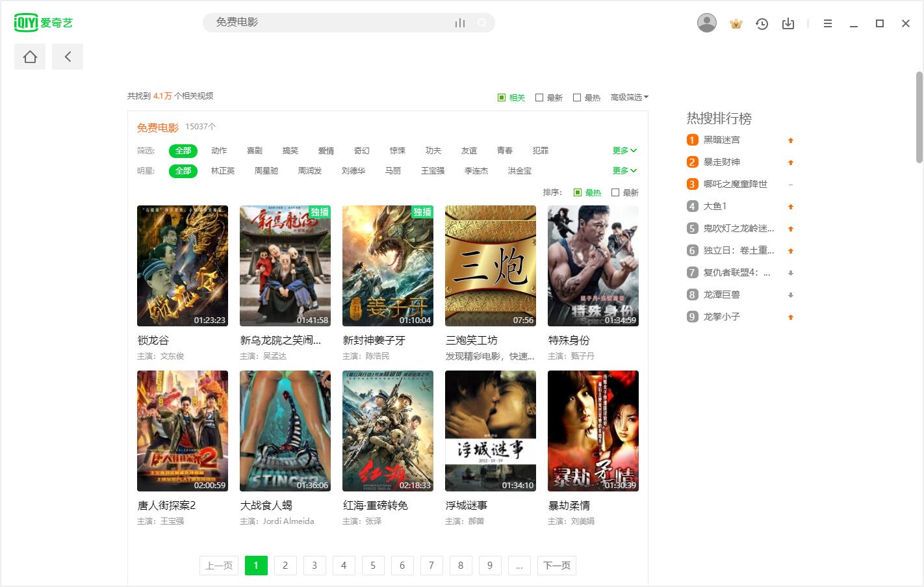The height and width of the screenshot is (587, 924).
Task: Expand 更多 in the star filter row
Action: pos(623,170)
